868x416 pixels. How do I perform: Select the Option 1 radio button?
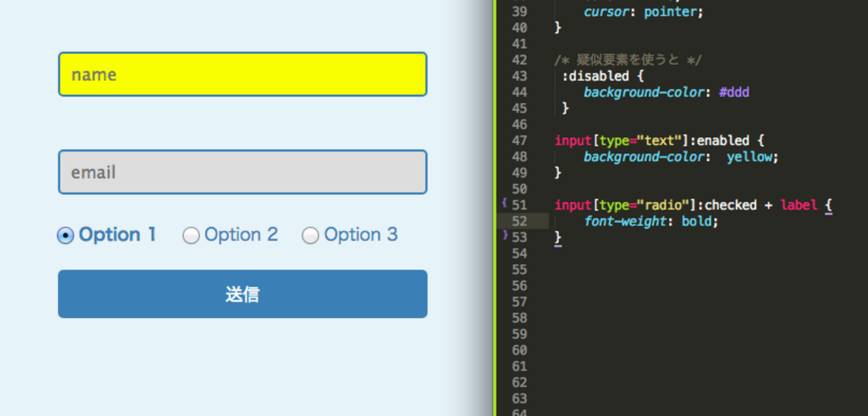pyautogui.click(x=65, y=236)
